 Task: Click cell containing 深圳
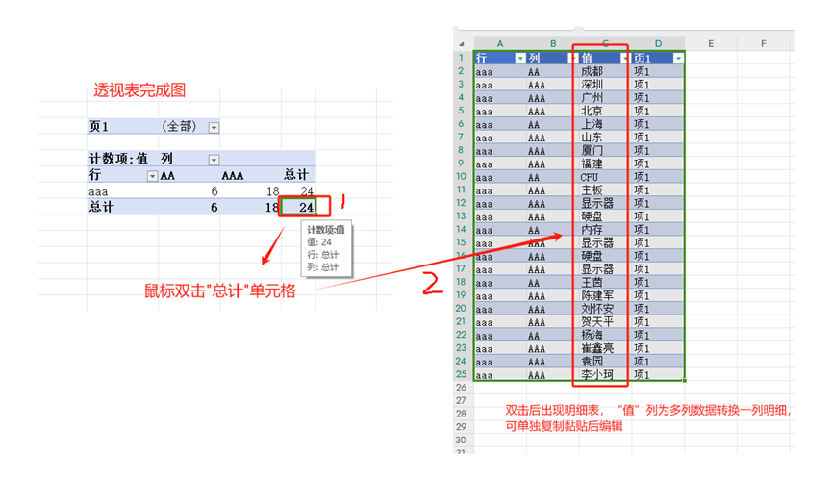click(x=605, y=85)
